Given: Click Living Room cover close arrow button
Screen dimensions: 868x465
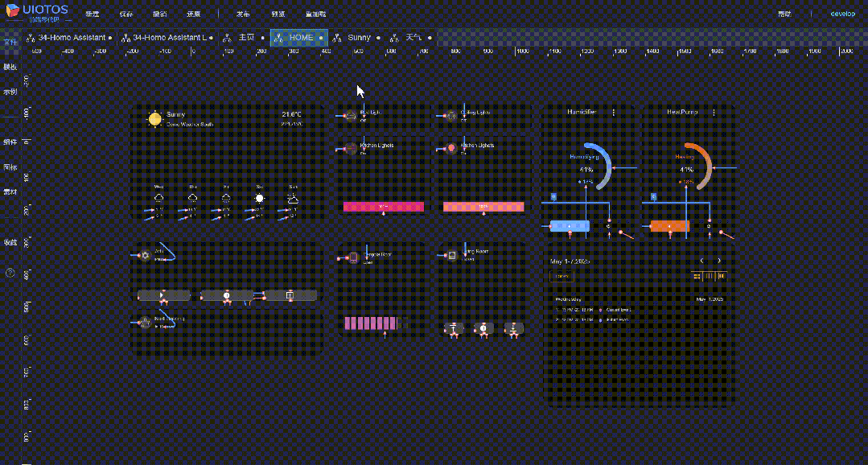Looking at the screenshot, I should point(514,329).
